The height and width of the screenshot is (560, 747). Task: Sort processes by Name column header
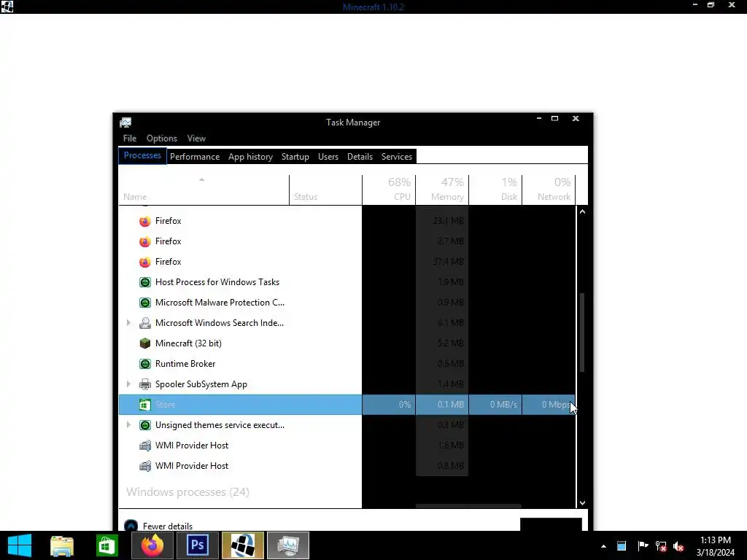pos(204,190)
